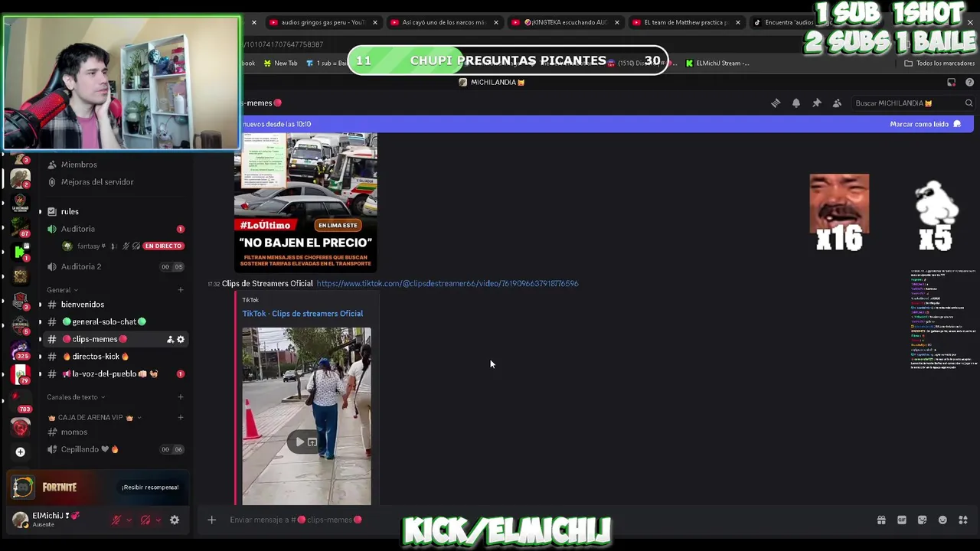Collapse the Canales de texto category
980x551 pixels.
pyautogui.click(x=76, y=397)
